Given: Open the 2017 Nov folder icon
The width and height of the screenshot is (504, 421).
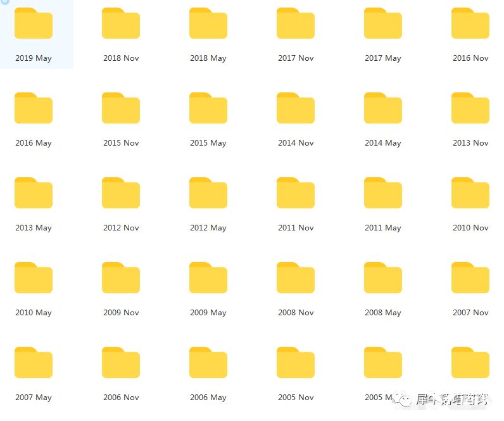Looking at the screenshot, I should [296, 23].
